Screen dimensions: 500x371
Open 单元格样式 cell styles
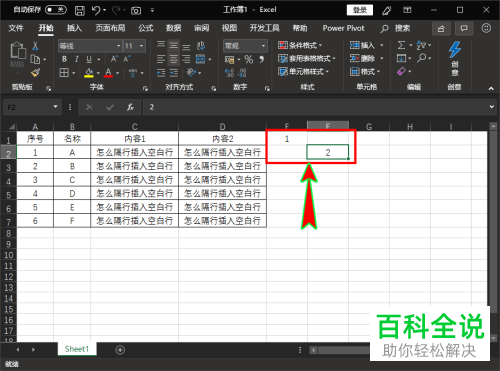[303, 72]
